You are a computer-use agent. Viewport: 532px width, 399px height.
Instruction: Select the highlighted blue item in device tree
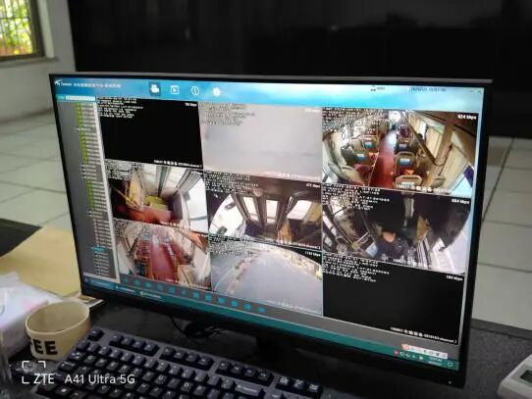99,250
